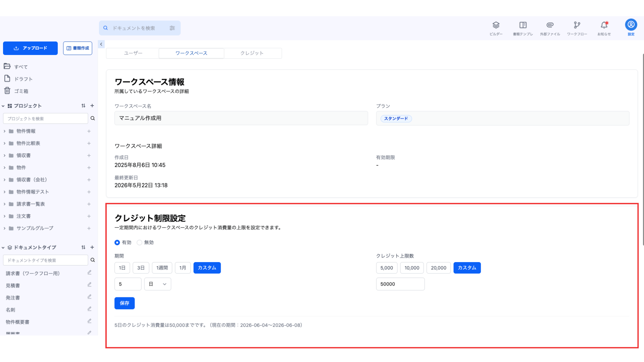Add item to 領収書 folder

point(89,156)
